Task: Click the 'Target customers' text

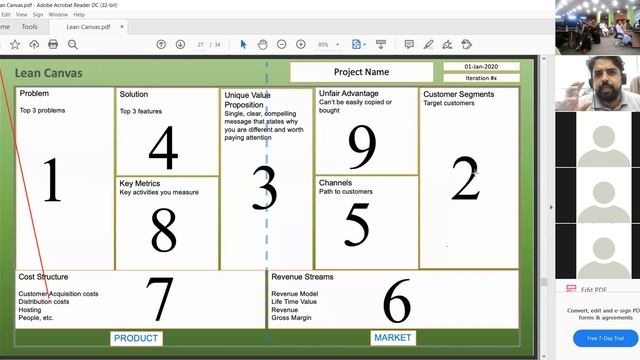Action: (x=449, y=103)
